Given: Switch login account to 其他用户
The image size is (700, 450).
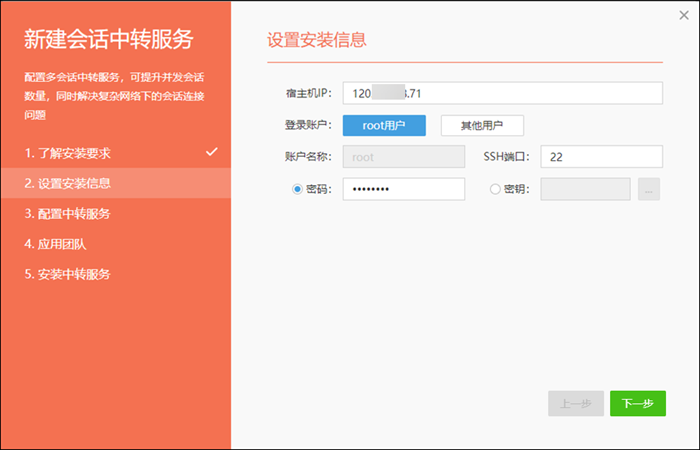Looking at the screenshot, I should 482,125.
